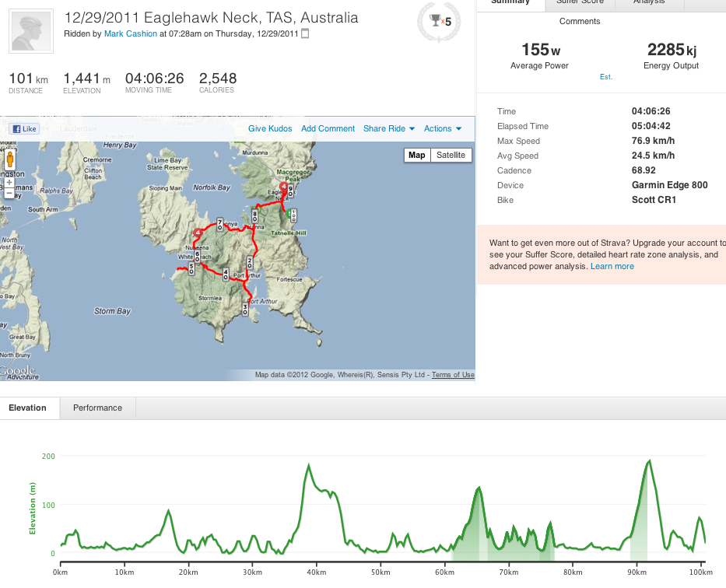Image resolution: width=726 pixels, height=588 pixels.
Task: Switch to the Performance tab
Action: click(x=97, y=408)
